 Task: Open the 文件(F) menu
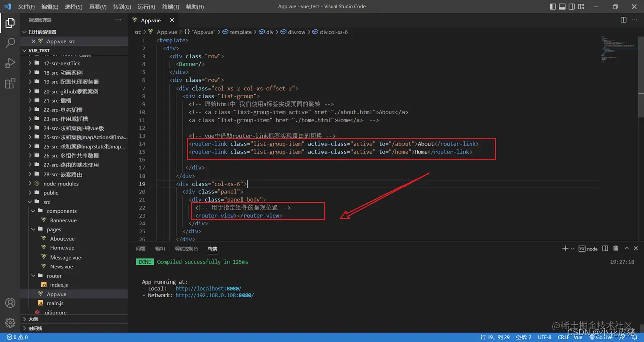[26, 7]
